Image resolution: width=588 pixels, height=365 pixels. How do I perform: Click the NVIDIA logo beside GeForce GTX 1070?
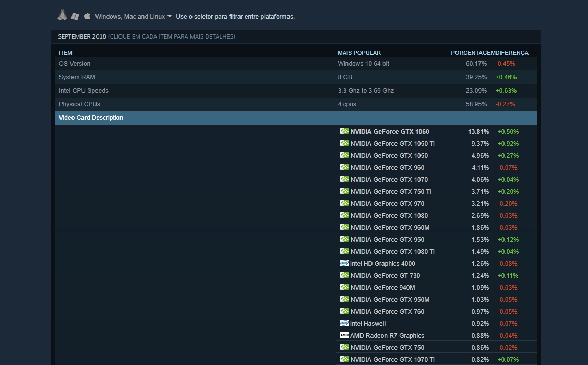[344, 179]
